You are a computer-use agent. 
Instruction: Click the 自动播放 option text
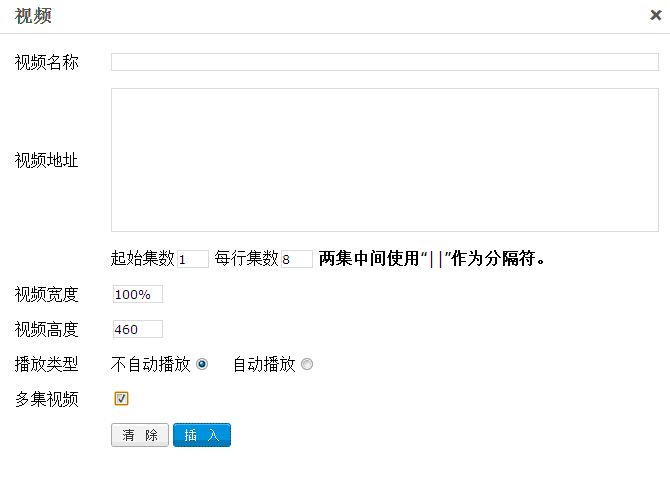click(263, 364)
